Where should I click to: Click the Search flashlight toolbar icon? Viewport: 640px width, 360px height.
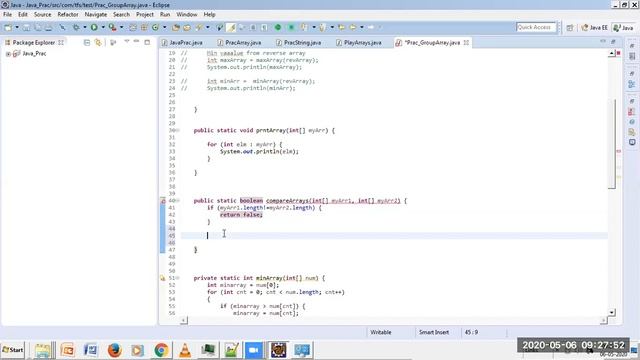click(199, 27)
